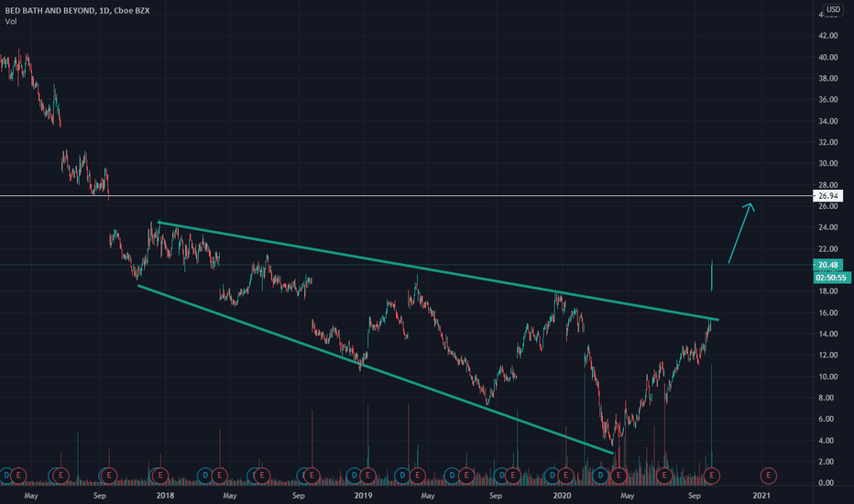The height and width of the screenshot is (504, 854).
Task: Click the future earnings E marker near 2021
Action: pyautogui.click(x=769, y=476)
